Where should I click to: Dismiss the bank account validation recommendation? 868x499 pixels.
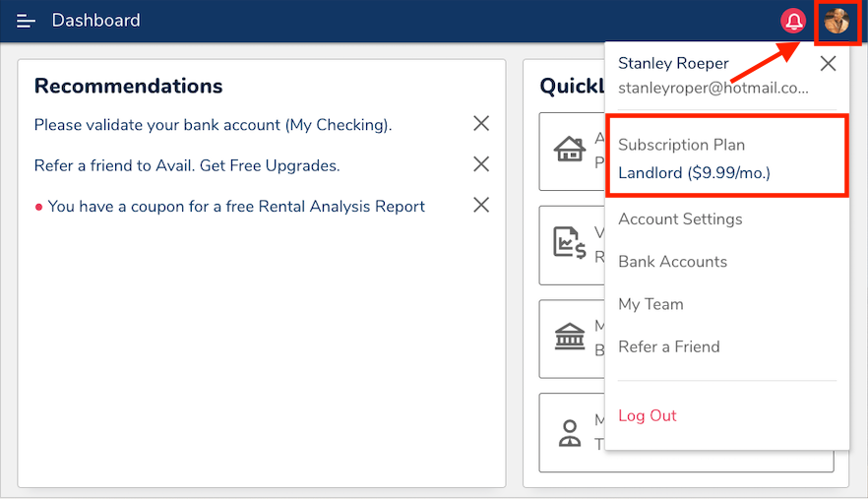(x=481, y=124)
